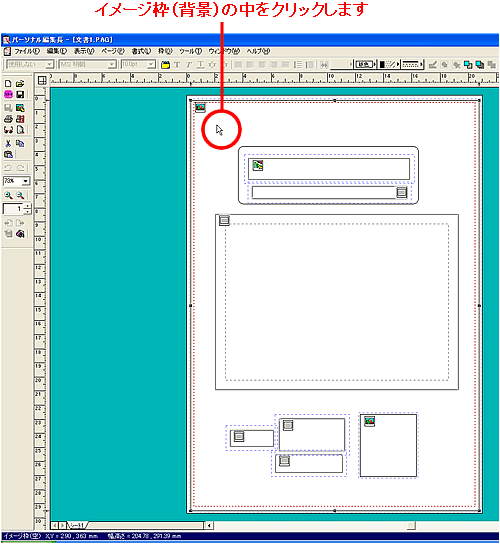This screenshot has height=550, width=500.
Task: Click the new document icon
Action: (8, 83)
